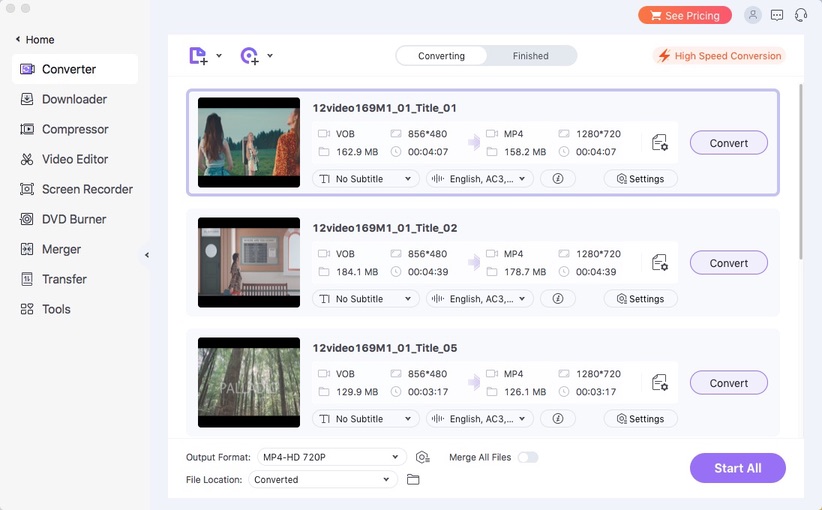Image resolution: width=822 pixels, height=510 pixels.
Task: Select Video Editor in sidebar
Action: [x=75, y=159]
